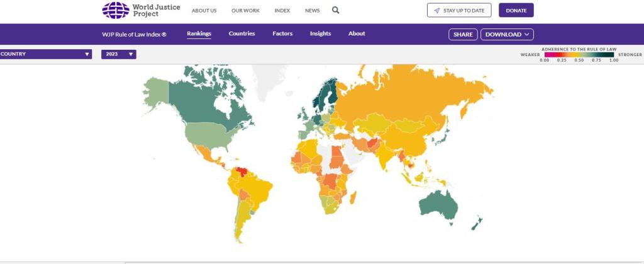Open the 2023 year dropdown
Image resolution: width=644 pixels, height=264 pixels.
[118, 54]
